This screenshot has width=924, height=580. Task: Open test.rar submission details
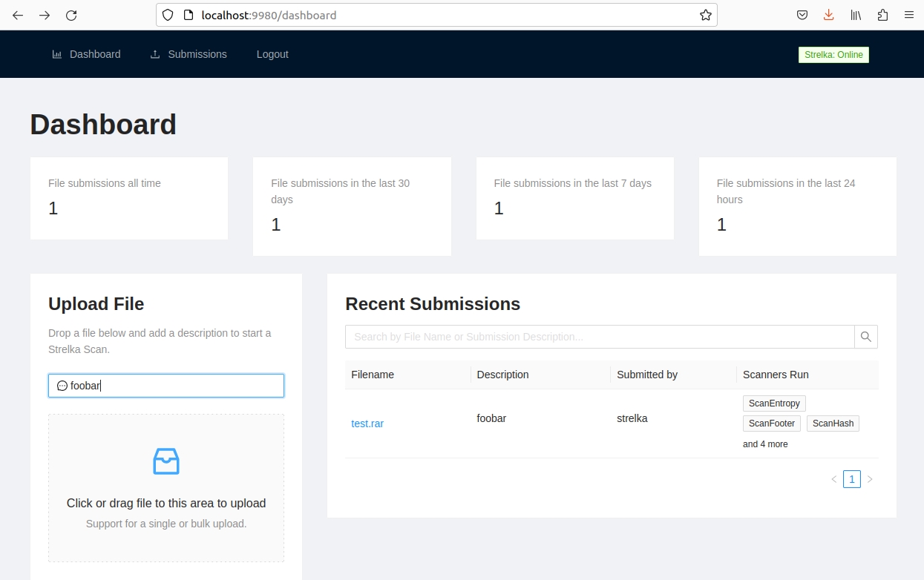pyautogui.click(x=367, y=424)
